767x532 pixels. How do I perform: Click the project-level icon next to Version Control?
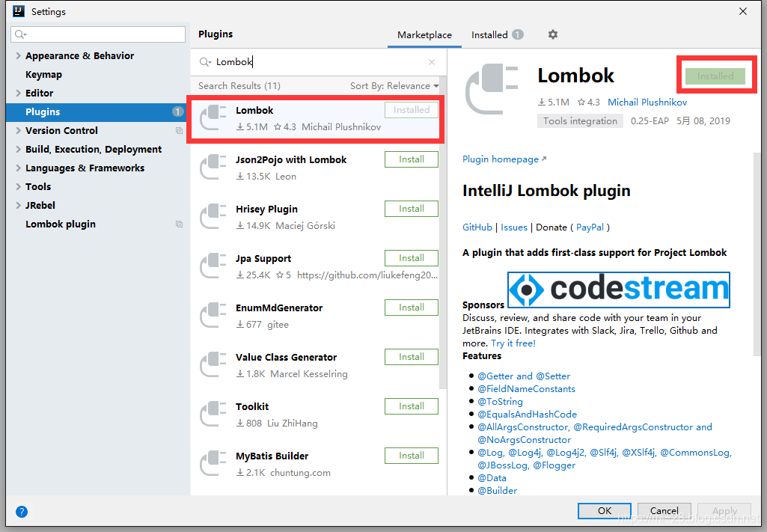click(x=179, y=130)
